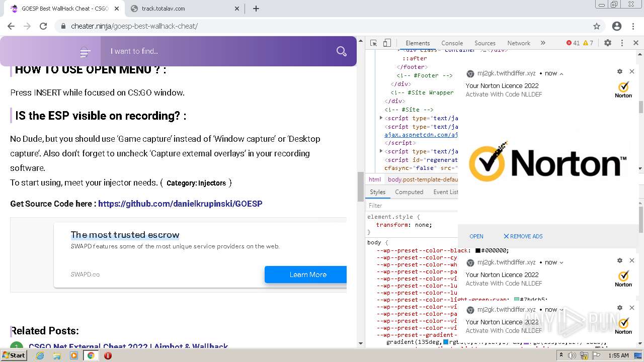The image size is (644, 362).
Task: Click the styles Filter input
Action: (412, 206)
